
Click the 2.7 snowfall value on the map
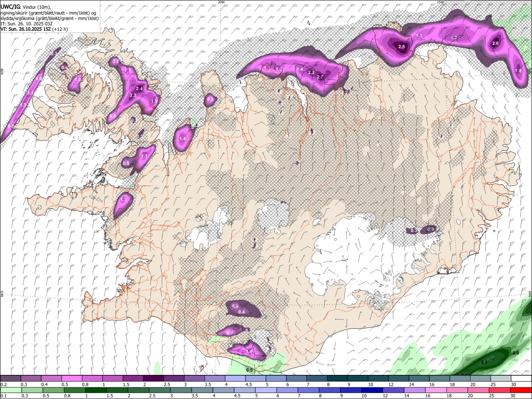tap(320, 77)
